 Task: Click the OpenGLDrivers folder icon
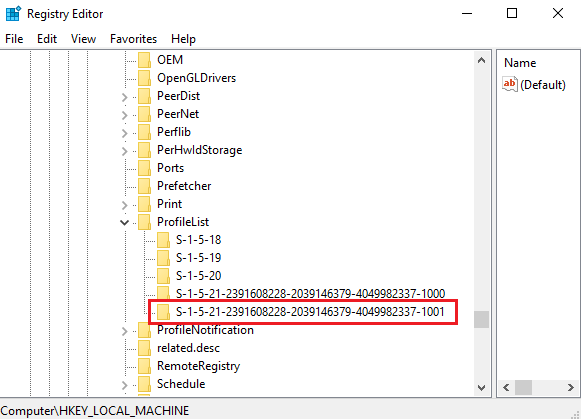pos(144,78)
